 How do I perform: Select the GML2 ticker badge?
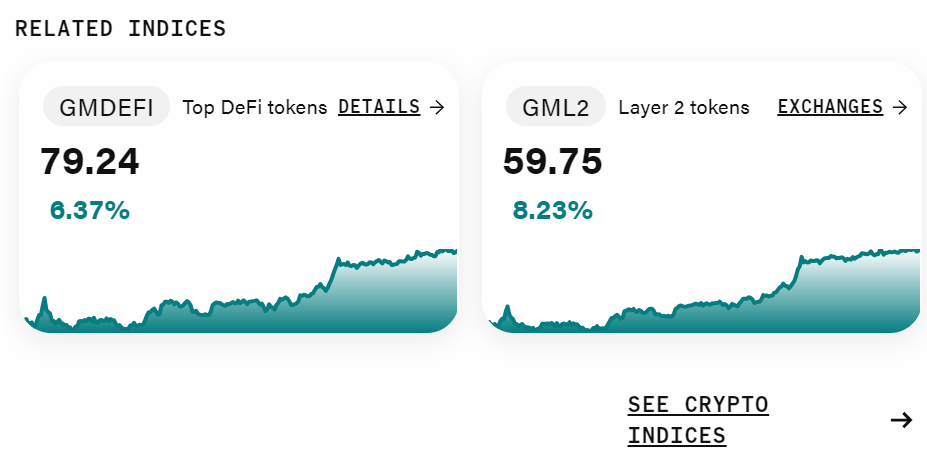(x=556, y=107)
